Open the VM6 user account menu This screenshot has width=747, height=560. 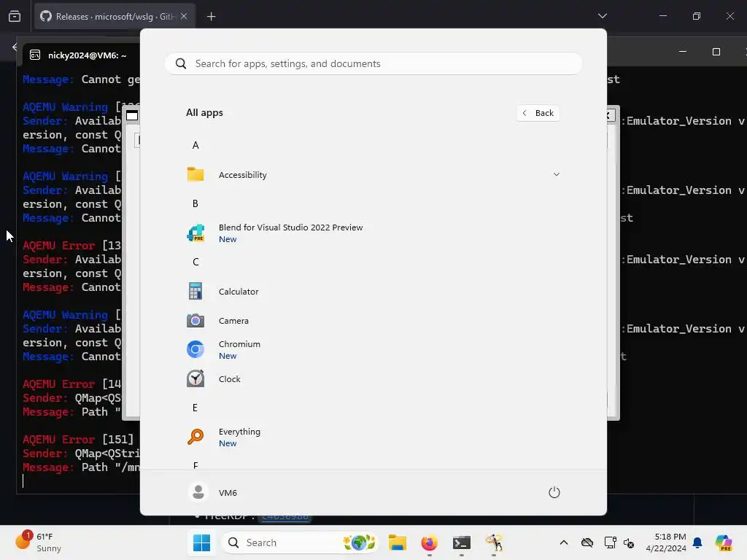[213, 492]
